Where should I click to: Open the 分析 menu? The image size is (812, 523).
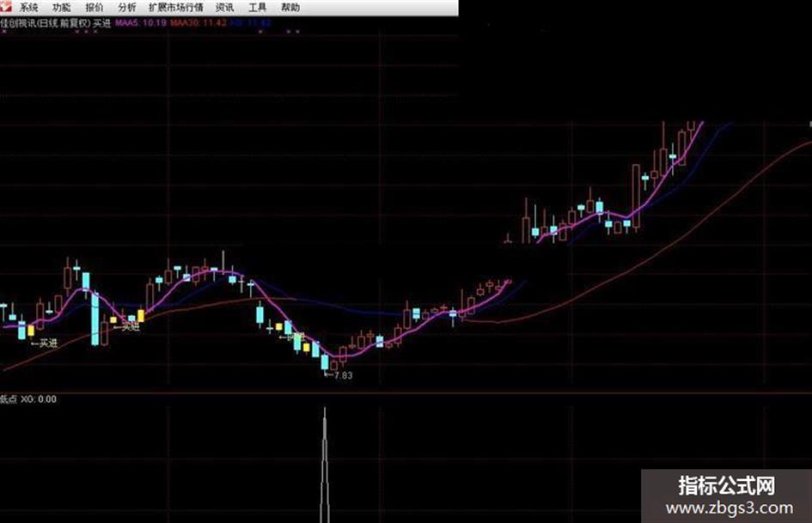pyautogui.click(x=127, y=7)
